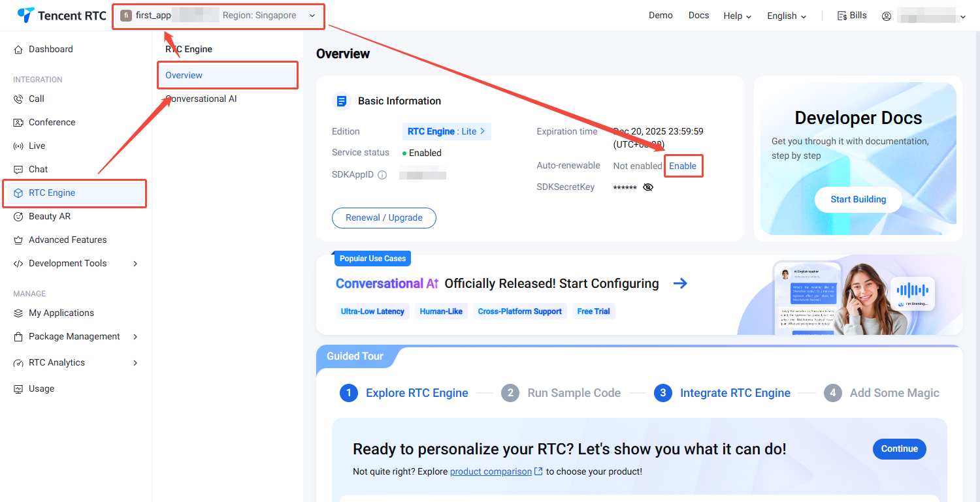980x502 pixels.
Task: Click the user account avatar icon
Action: 887,16
